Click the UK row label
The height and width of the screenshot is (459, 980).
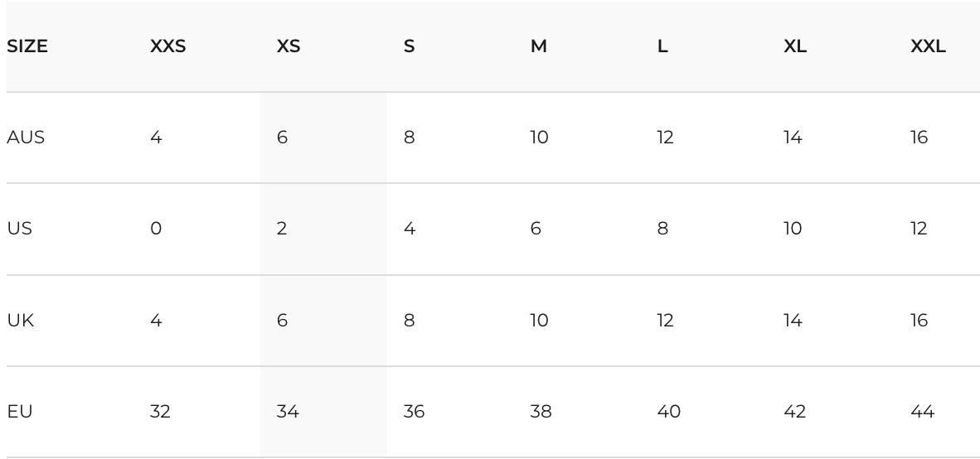click(x=20, y=321)
